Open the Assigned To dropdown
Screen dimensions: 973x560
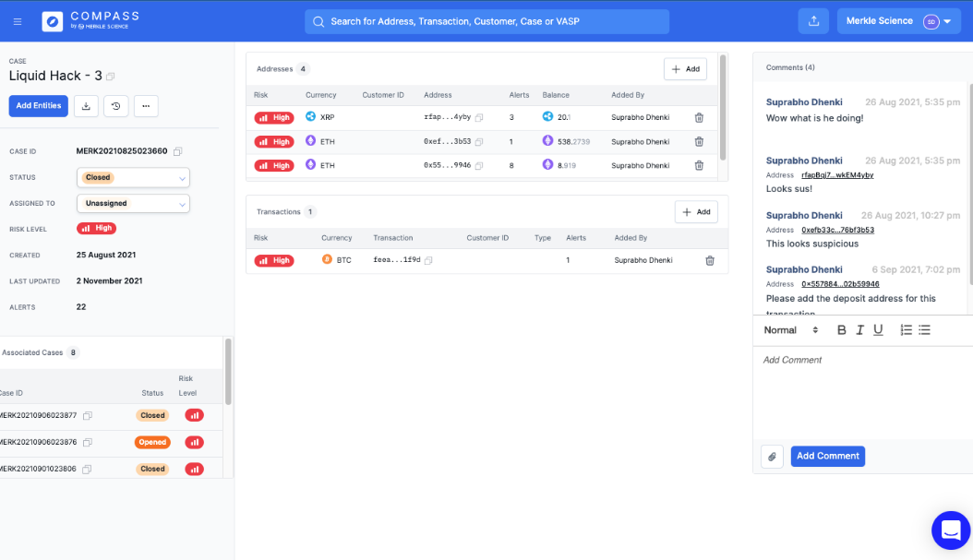click(133, 203)
